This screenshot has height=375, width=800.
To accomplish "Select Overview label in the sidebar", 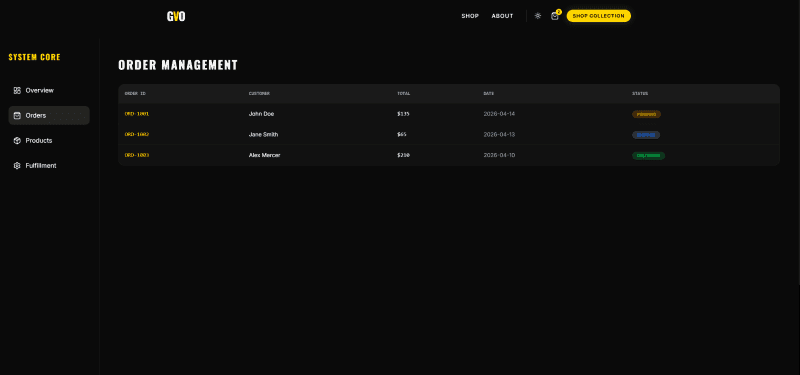I will click(39, 90).
